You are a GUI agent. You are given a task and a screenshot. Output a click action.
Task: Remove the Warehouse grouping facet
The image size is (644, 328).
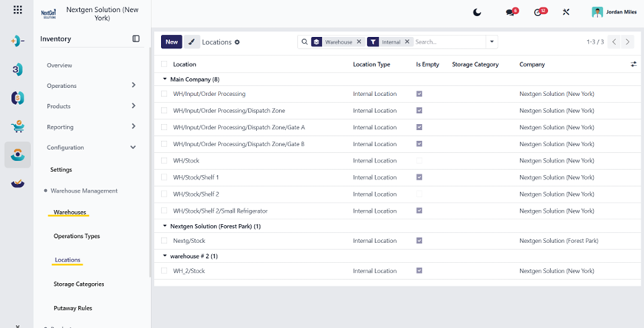358,41
